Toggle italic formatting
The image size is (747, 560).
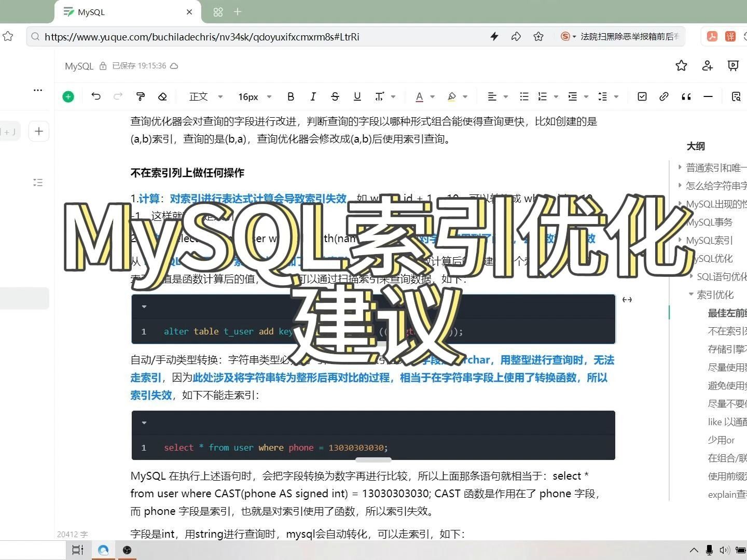click(x=313, y=96)
